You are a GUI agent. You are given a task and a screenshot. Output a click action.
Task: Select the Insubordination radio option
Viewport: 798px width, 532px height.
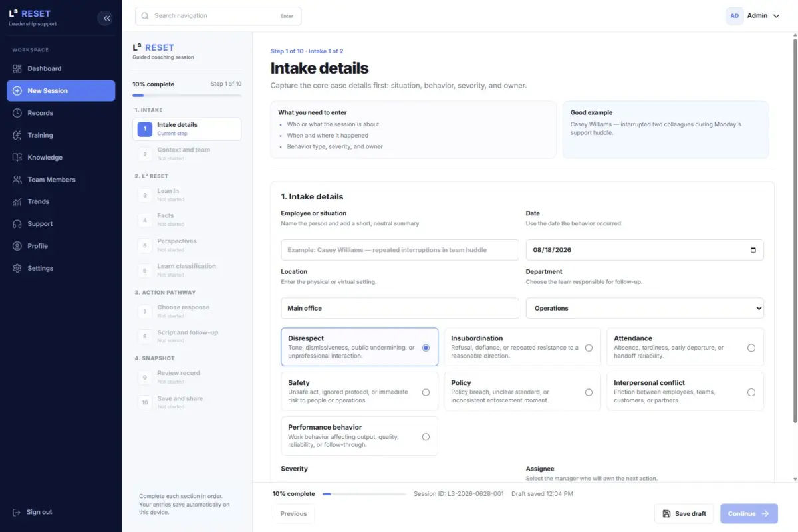tap(589, 348)
